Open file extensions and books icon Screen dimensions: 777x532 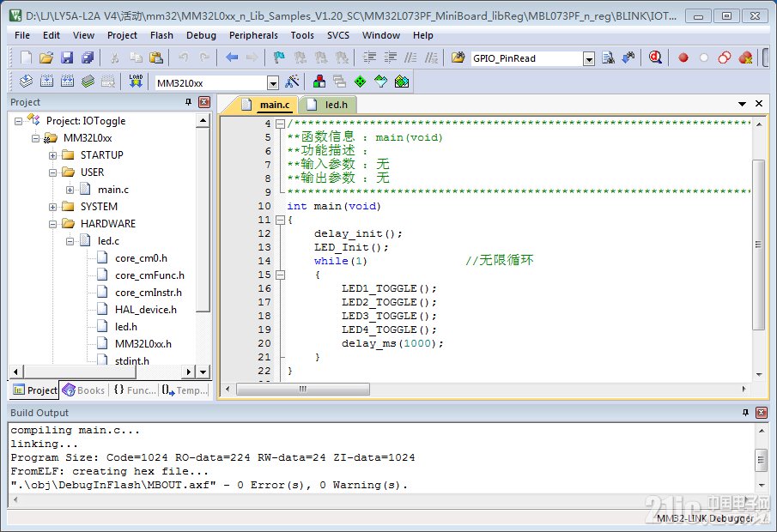pos(319,82)
